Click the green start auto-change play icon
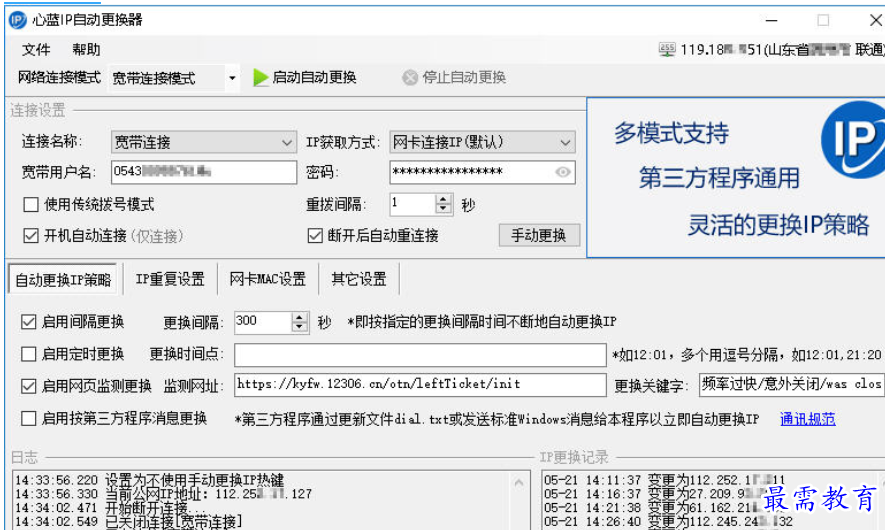Viewport: 885px width, 530px height. point(260,77)
